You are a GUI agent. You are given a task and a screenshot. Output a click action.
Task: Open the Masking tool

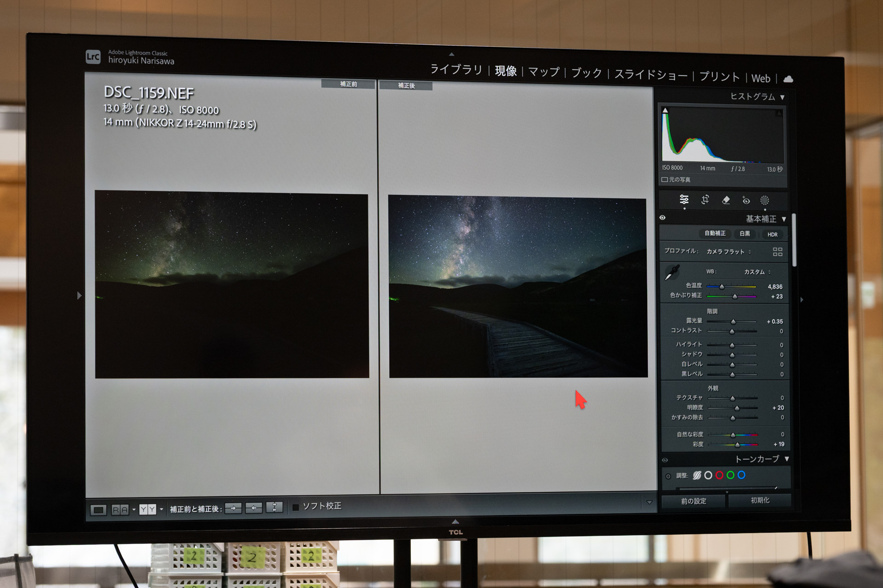[x=764, y=200]
